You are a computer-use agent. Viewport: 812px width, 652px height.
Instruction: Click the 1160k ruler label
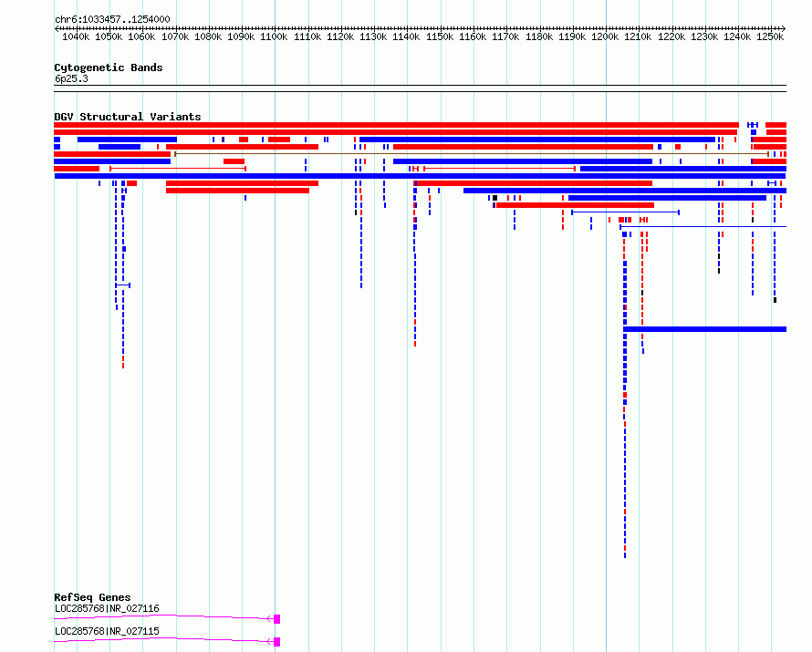point(473,36)
